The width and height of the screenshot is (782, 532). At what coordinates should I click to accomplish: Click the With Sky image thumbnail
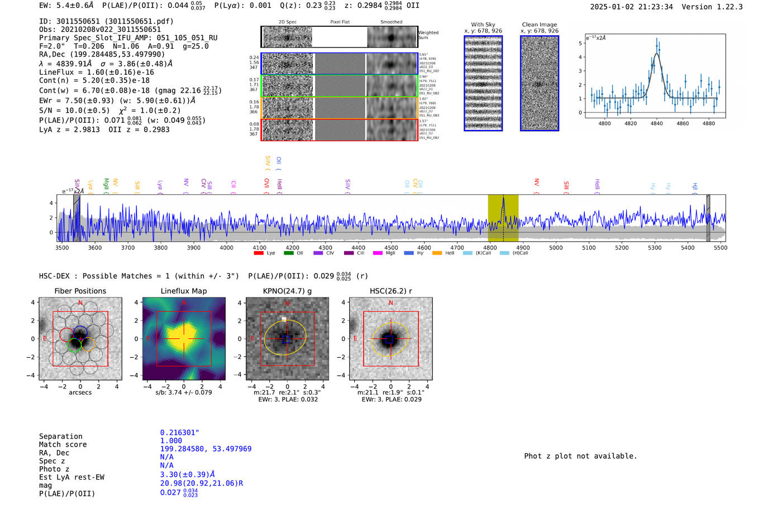click(483, 83)
